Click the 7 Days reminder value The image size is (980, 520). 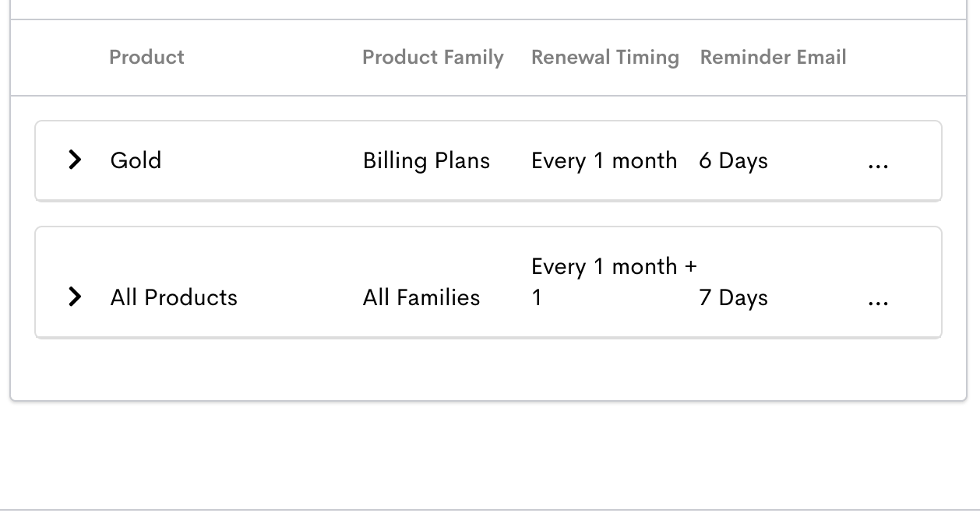click(x=734, y=298)
